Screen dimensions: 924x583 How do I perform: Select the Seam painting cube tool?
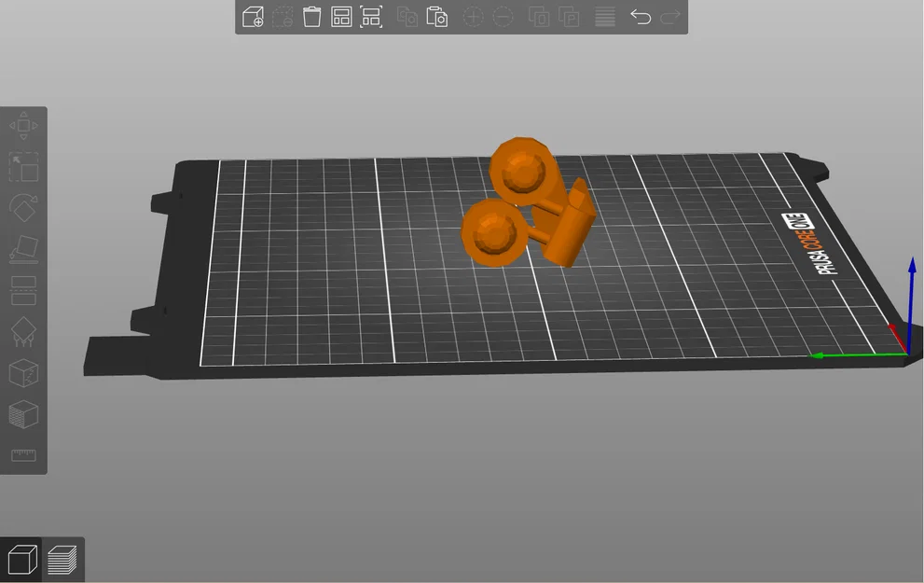(x=23, y=373)
